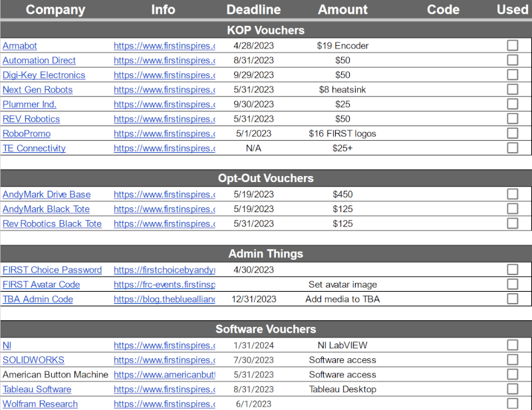Tick Used box for American Button Machine

click(512, 374)
